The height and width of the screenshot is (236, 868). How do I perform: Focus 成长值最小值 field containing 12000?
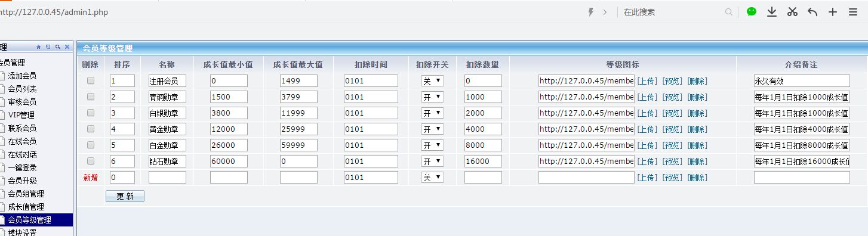229,129
